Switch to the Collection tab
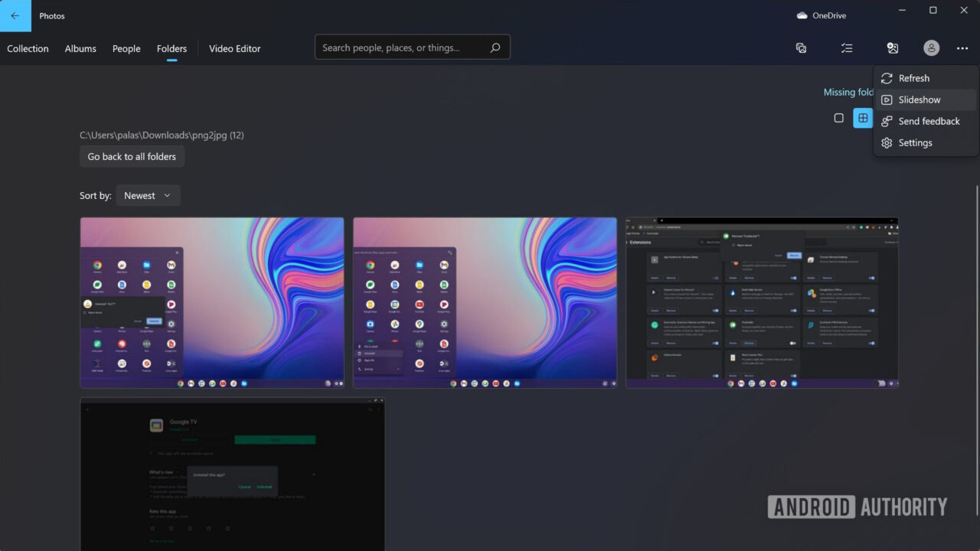980x551 pixels. pos(28,48)
